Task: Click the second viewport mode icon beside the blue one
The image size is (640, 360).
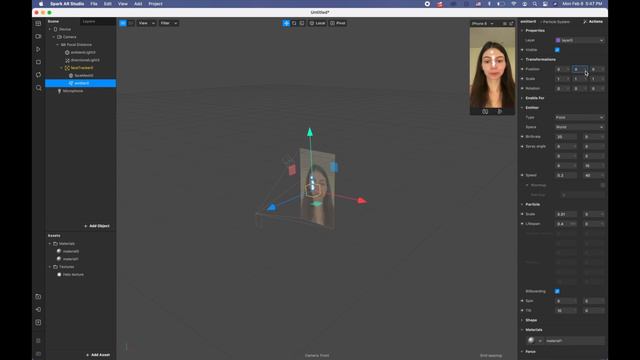Action: [x=131, y=23]
